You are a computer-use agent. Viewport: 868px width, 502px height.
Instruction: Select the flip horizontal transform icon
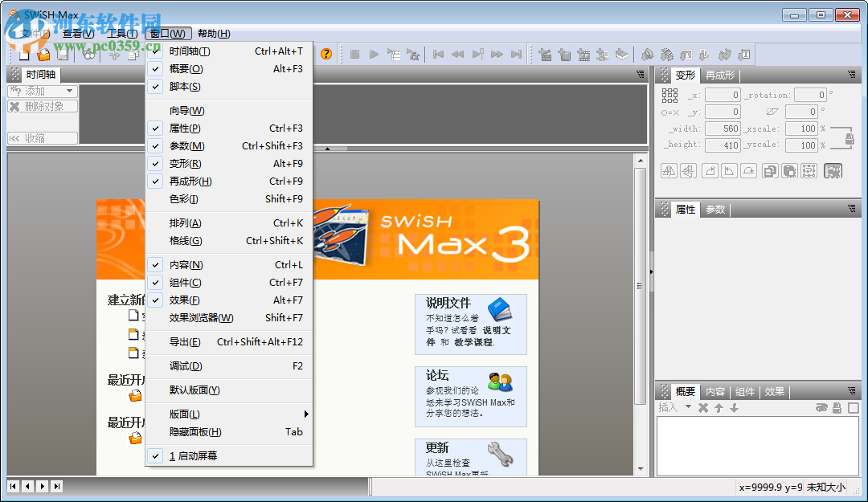pyautogui.click(x=669, y=170)
